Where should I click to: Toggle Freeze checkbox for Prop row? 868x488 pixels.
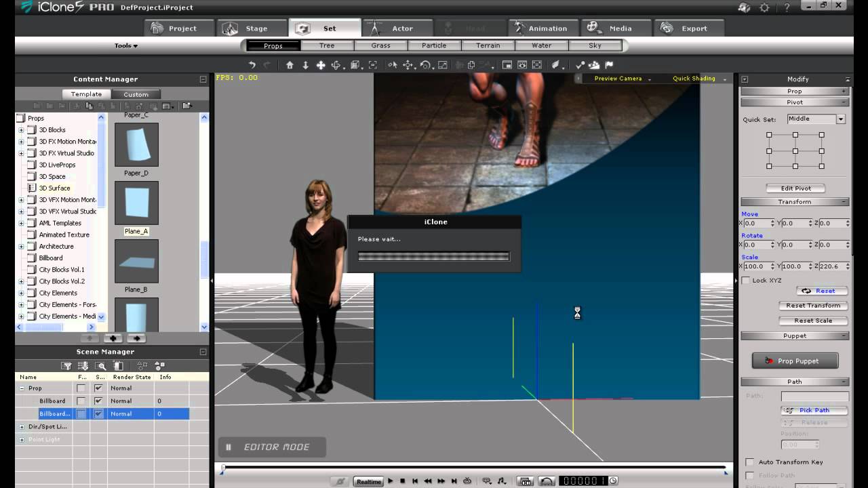(x=81, y=388)
